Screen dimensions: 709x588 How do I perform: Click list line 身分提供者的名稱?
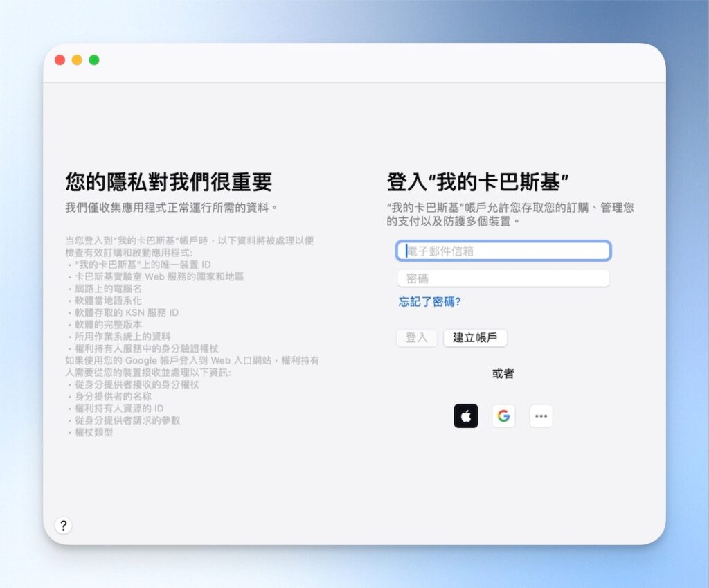113,396
